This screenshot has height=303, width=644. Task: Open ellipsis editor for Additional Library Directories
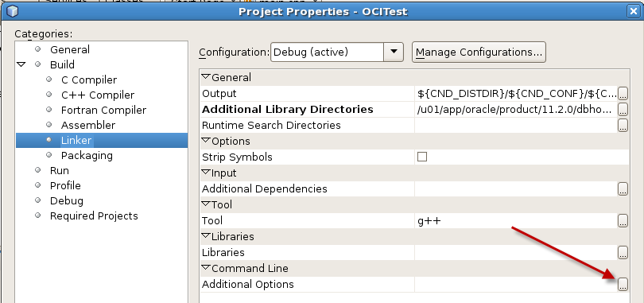click(623, 109)
